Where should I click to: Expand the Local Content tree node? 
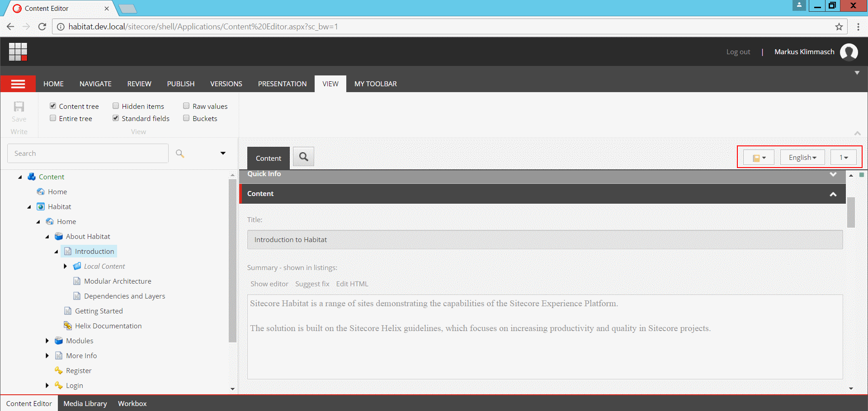(x=65, y=266)
